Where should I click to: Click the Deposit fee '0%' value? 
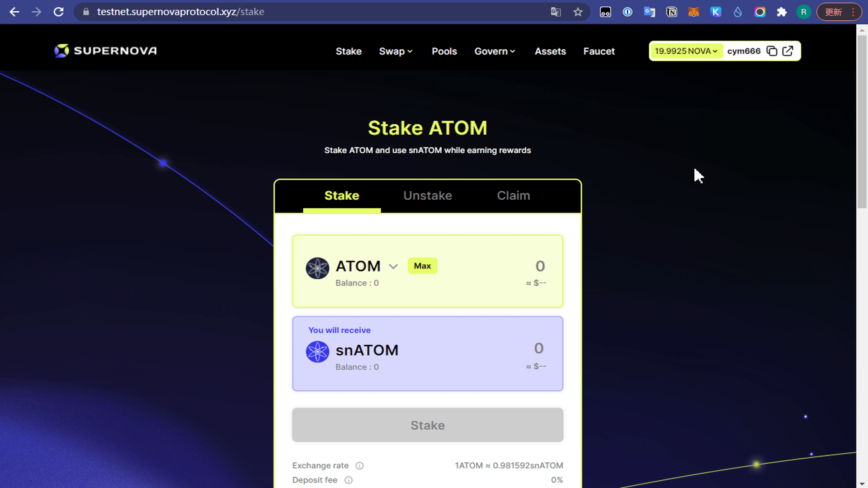pyautogui.click(x=557, y=480)
